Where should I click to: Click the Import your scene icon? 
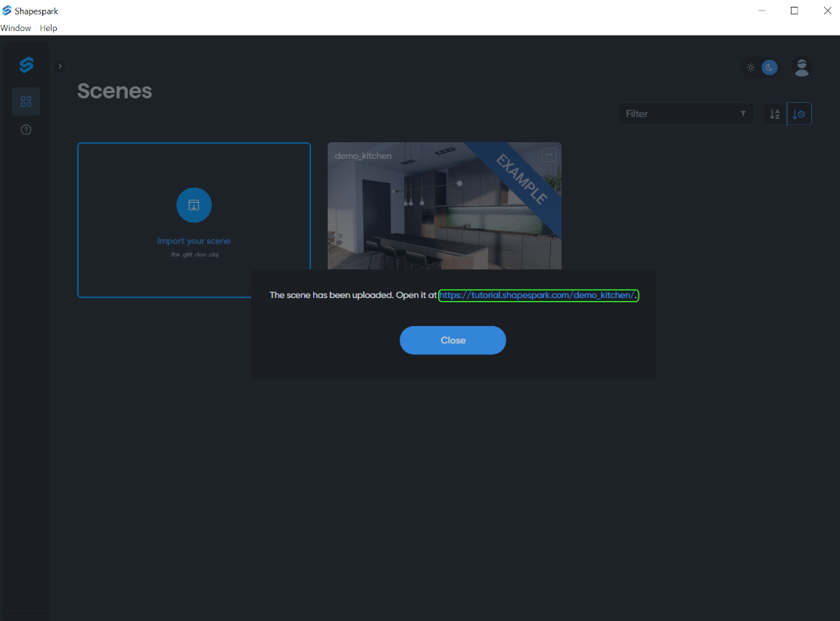coord(194,205)
